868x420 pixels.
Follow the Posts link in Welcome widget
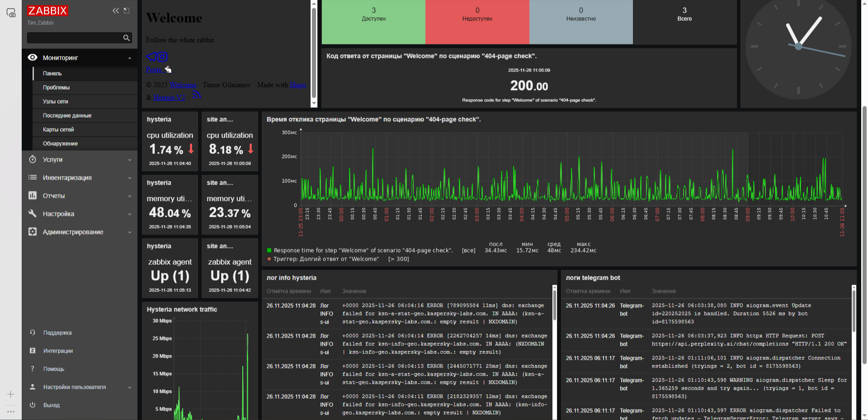[x=154, y=70]
